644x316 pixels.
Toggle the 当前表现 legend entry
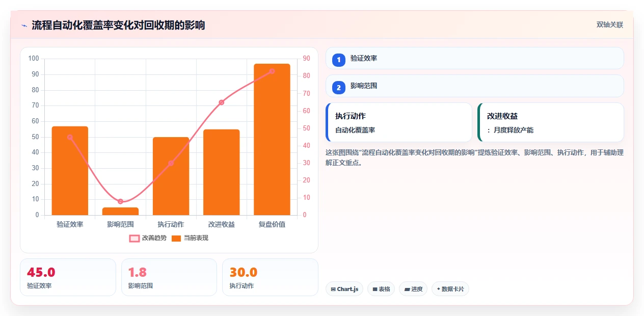[190, 238]
